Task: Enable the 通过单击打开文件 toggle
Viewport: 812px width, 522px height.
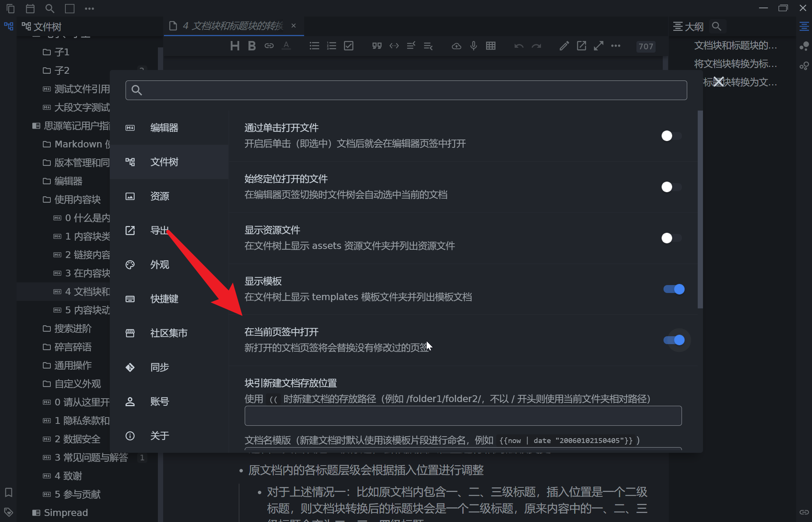Action: 671,136
